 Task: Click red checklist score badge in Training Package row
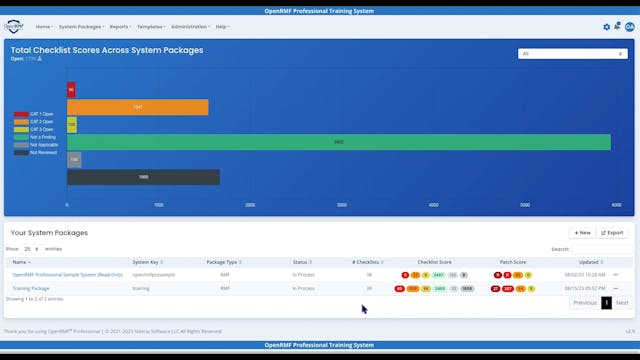tap(399, 289)
